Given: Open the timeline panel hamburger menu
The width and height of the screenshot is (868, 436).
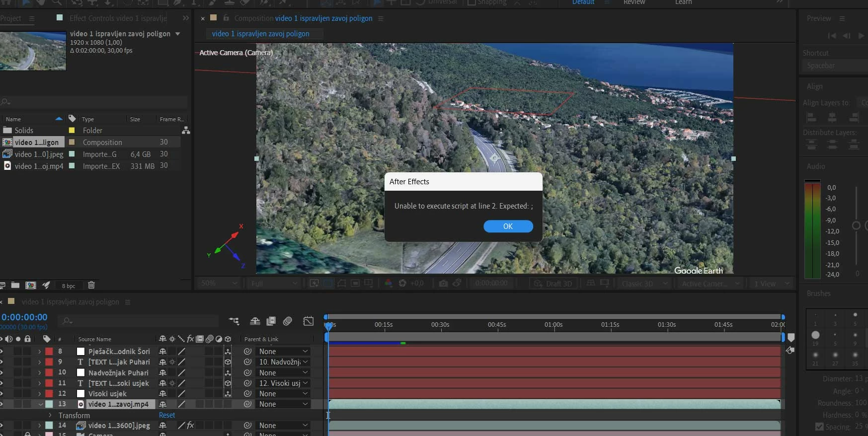Looking at the screenshot, I should click(127, 302).
